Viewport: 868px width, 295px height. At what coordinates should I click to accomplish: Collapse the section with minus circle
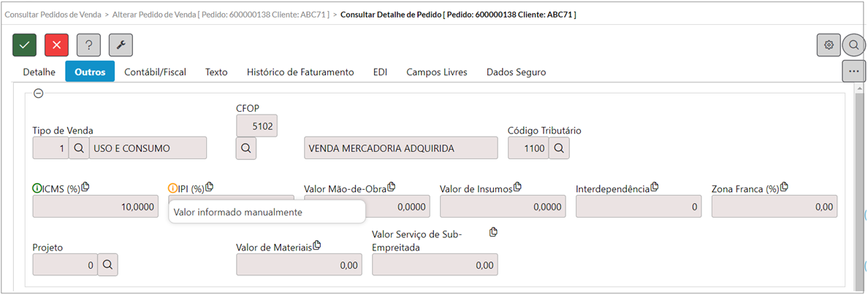pos(39,93)
